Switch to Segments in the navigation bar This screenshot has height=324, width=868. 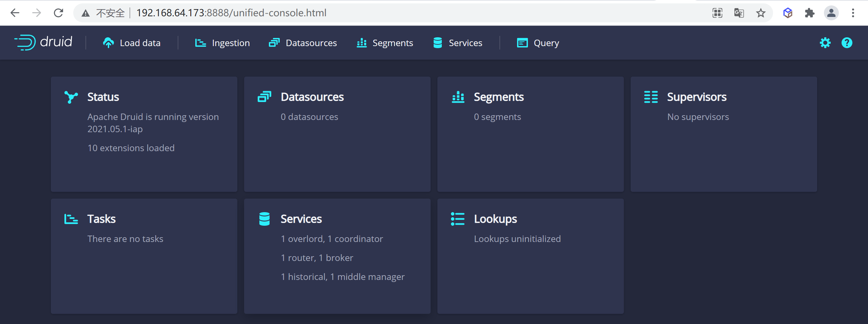pos(385,43)
